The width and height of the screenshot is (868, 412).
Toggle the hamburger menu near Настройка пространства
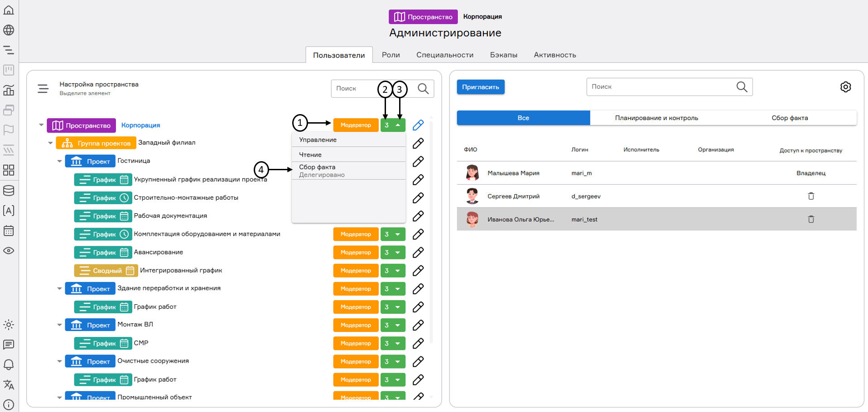(x=43, y=89)
